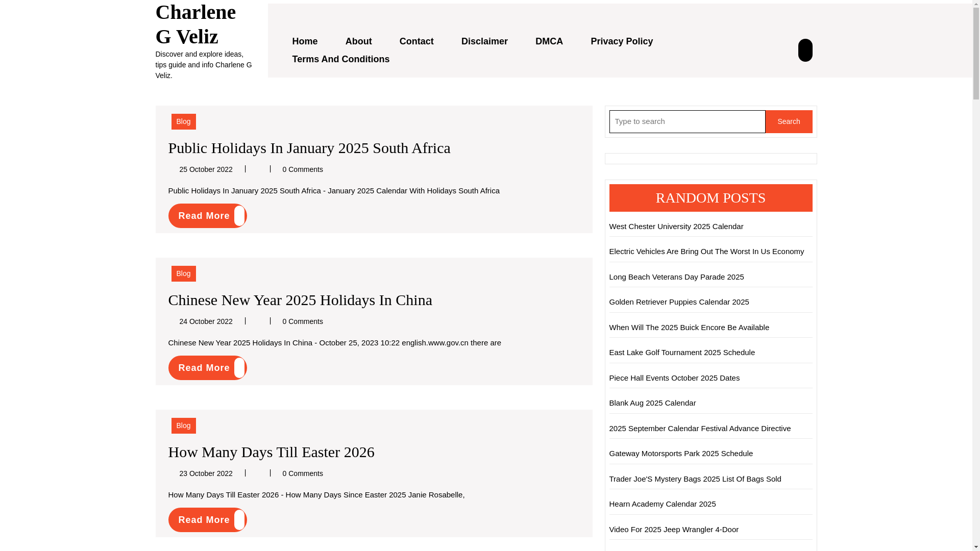Click the Search button

(789, 121)
